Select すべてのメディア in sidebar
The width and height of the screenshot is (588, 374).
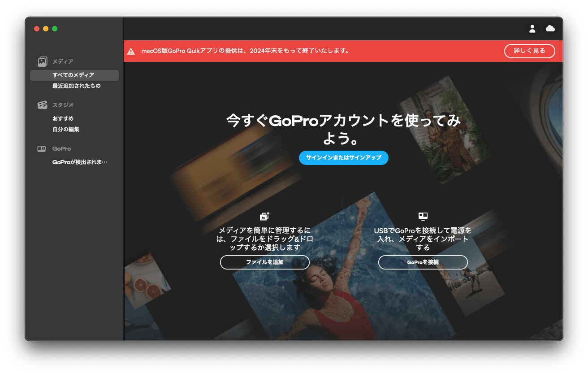[x=74, y=75]
